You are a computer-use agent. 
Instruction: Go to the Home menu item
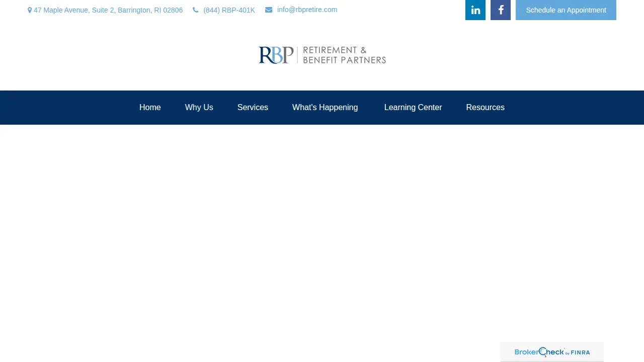pyautogui.click(x=150, y=108)
